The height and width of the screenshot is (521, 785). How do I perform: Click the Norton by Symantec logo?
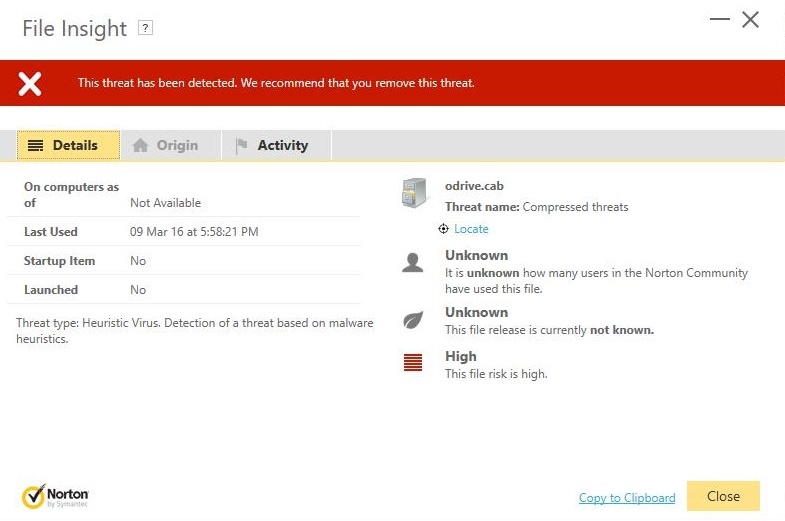tap(55, 496)
